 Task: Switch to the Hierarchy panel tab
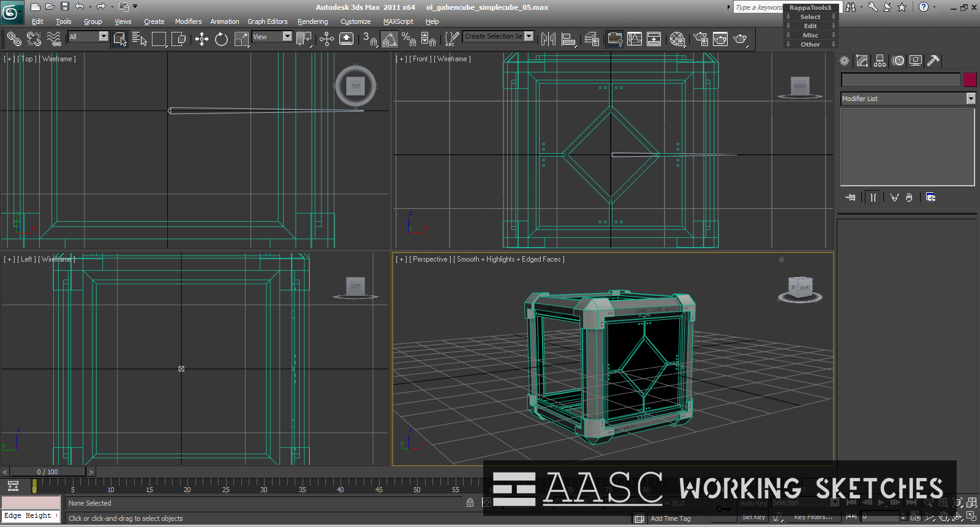pyautogui.click(x=880, y=61)
